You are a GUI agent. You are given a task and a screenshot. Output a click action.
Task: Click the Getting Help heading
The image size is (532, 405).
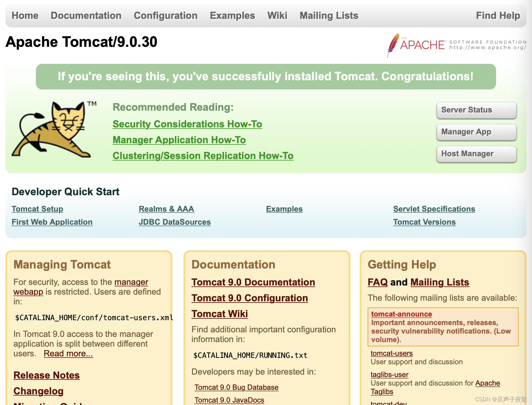click(402, 265)
